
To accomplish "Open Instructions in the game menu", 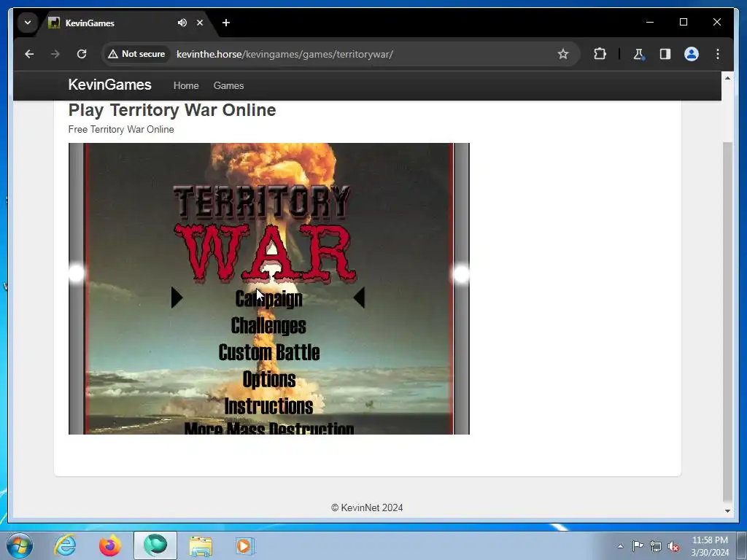I will point(268,406).
